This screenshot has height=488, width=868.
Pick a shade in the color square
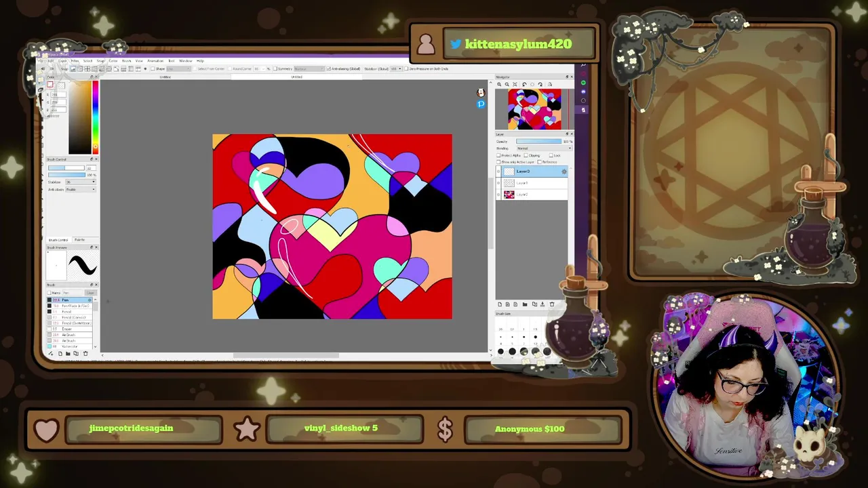79,117
